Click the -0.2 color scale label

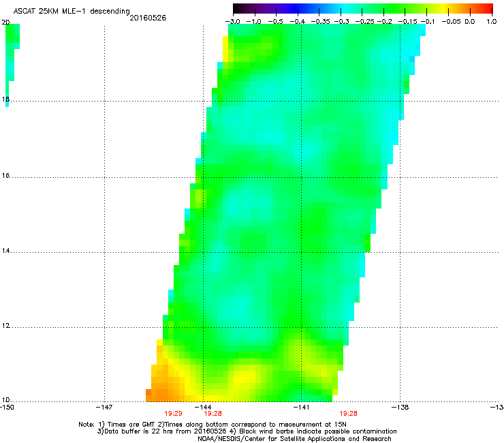pos(385,22)
